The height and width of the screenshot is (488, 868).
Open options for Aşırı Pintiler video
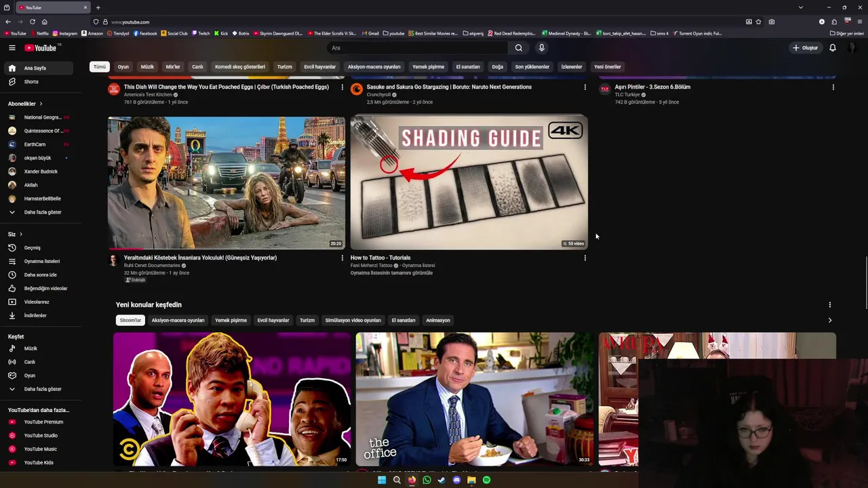[833, 87]
